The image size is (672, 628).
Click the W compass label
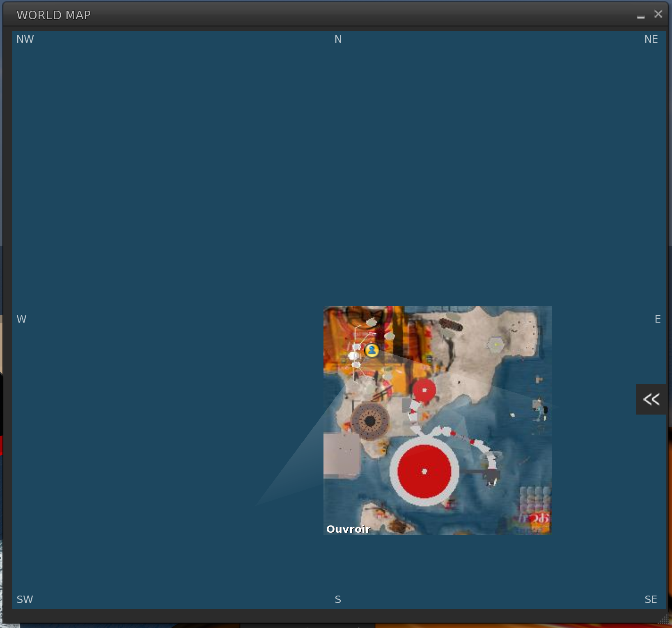tap(21, 319)
